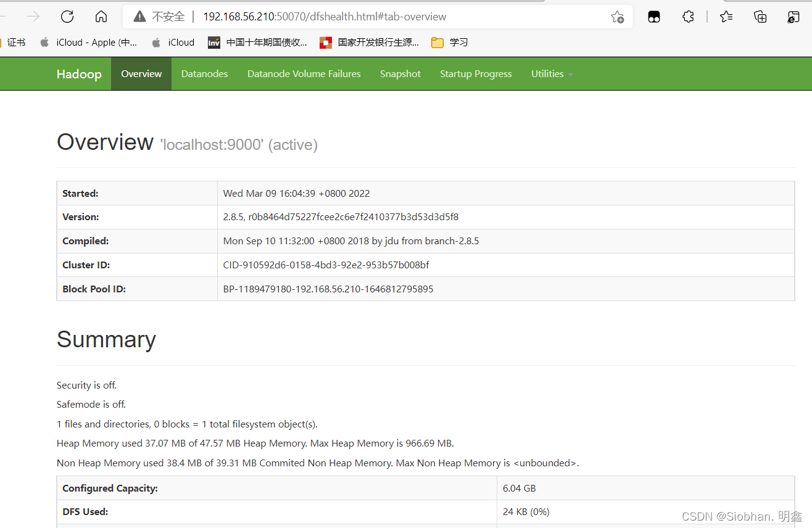
Task: Go to the browser home page icon
Action: 101,17
